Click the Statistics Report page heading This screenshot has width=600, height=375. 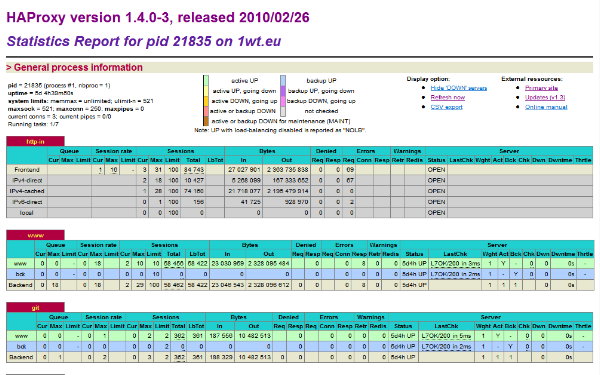144,41
